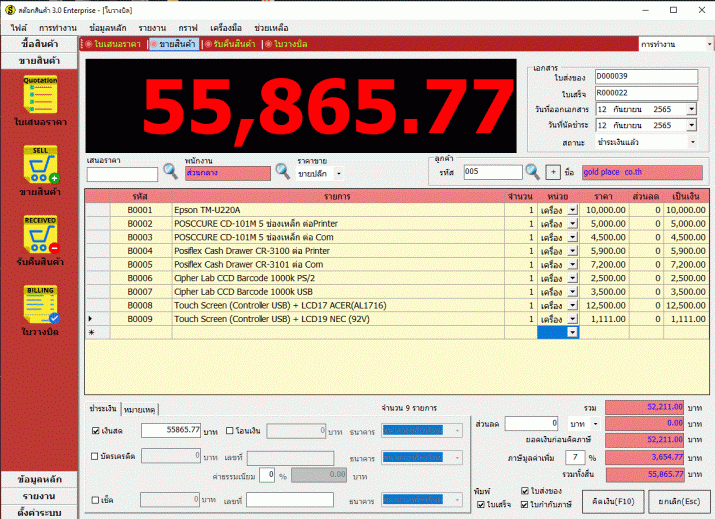The height and width of the screenshot is (519, 715).
Task: Open bank dropdown for transfer payment
Action: click(457, 431)
